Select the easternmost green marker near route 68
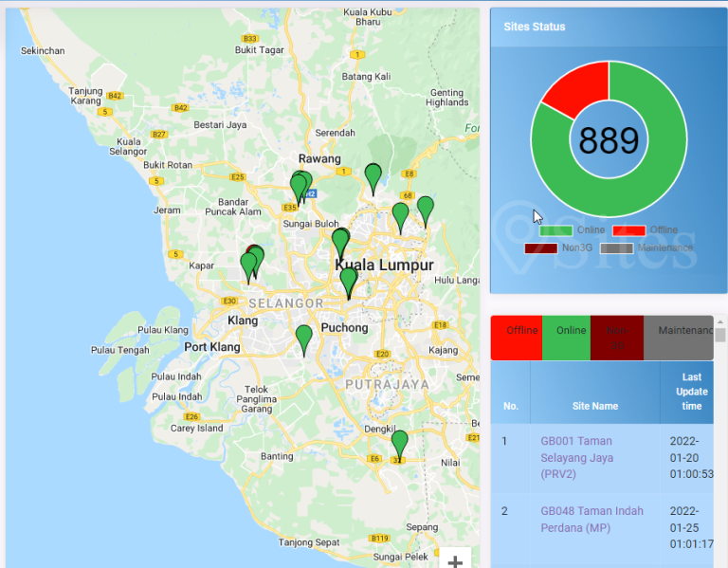 pos(426,209)
